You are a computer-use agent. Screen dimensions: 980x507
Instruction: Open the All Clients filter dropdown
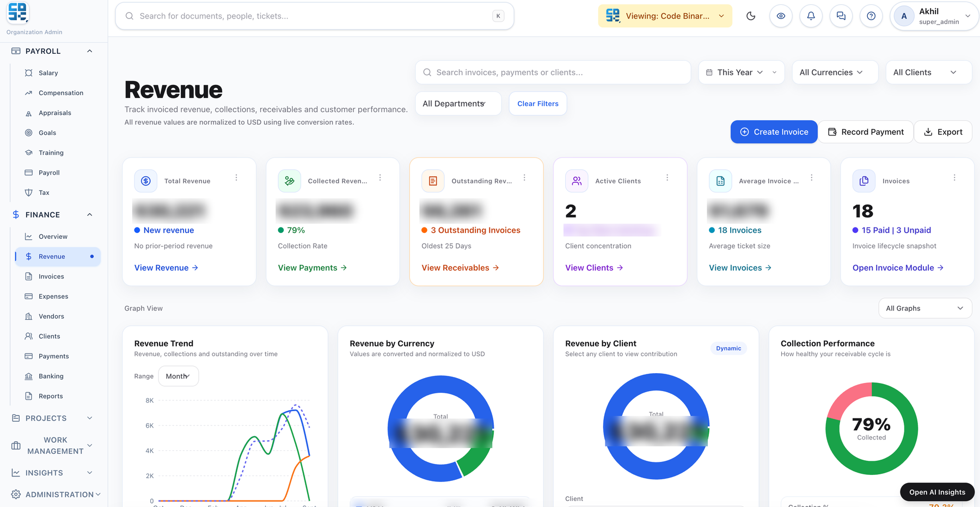pos(929,72)
